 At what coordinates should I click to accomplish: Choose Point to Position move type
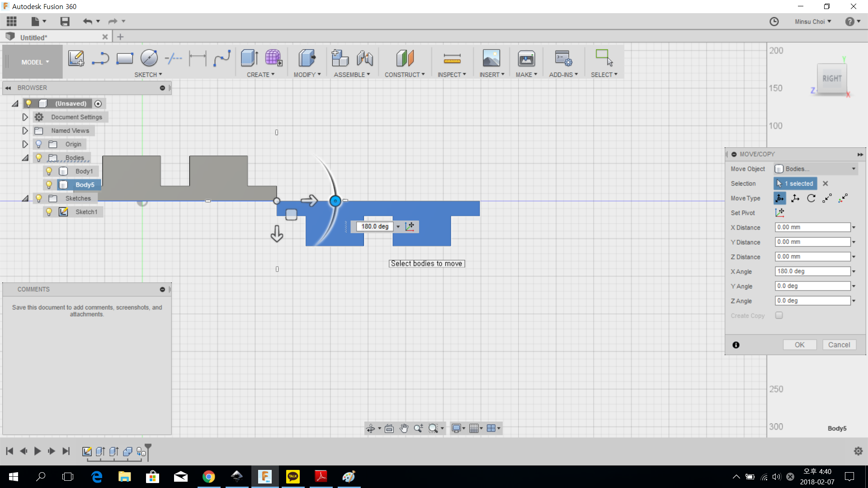[843, 198]
